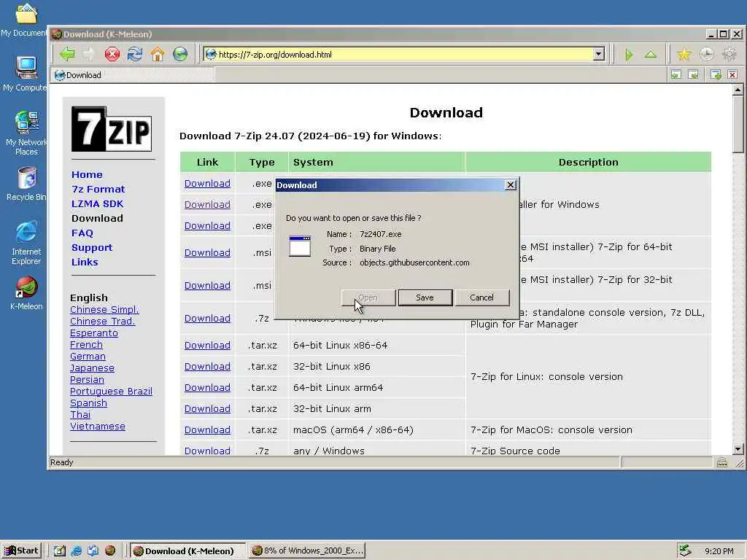Launch Internet Explorer from the desktop
Screen dimensions: 747x560
point(26,243)
